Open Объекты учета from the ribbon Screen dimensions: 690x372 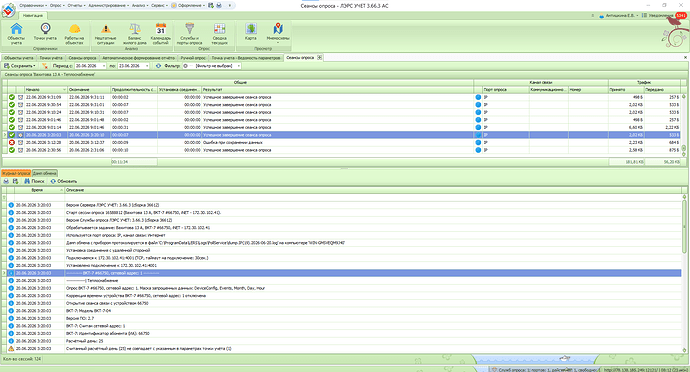(16, 33)
